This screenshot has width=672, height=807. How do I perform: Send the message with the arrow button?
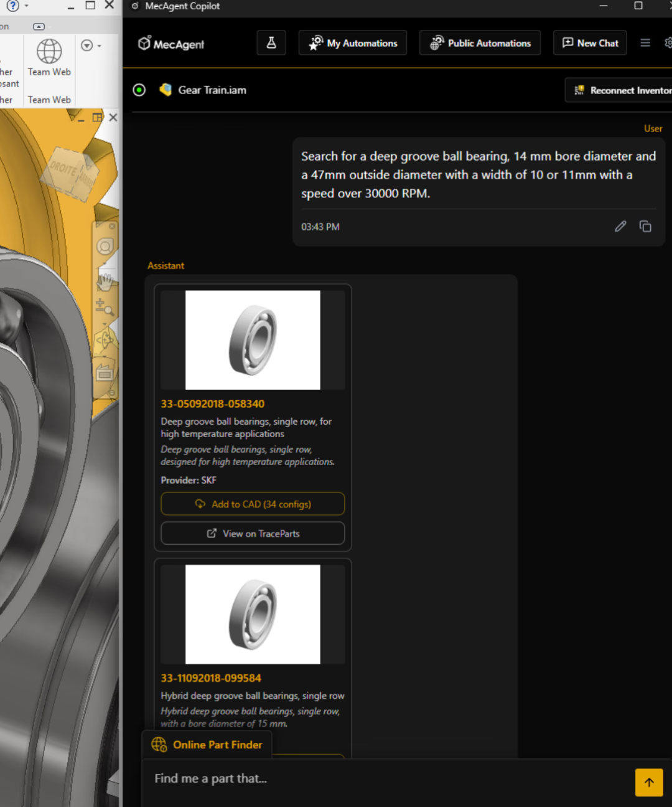point(649,783)
